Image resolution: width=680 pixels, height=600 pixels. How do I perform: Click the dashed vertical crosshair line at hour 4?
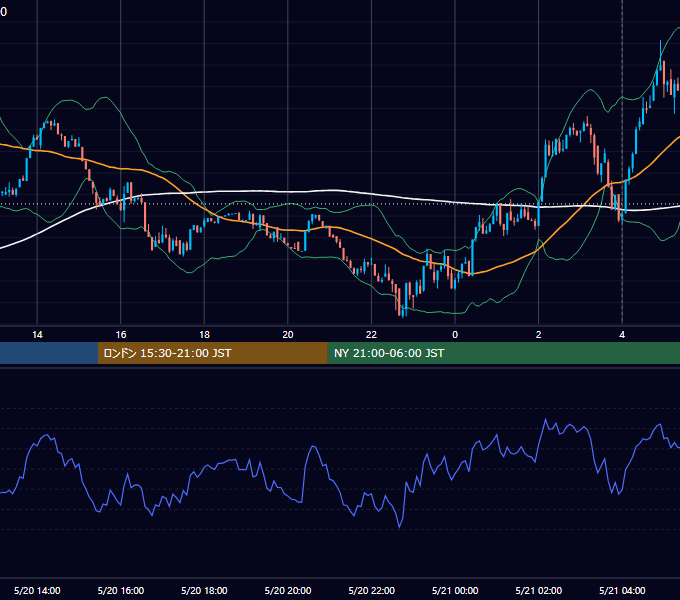pyautogui.click(x=622, y=162)
